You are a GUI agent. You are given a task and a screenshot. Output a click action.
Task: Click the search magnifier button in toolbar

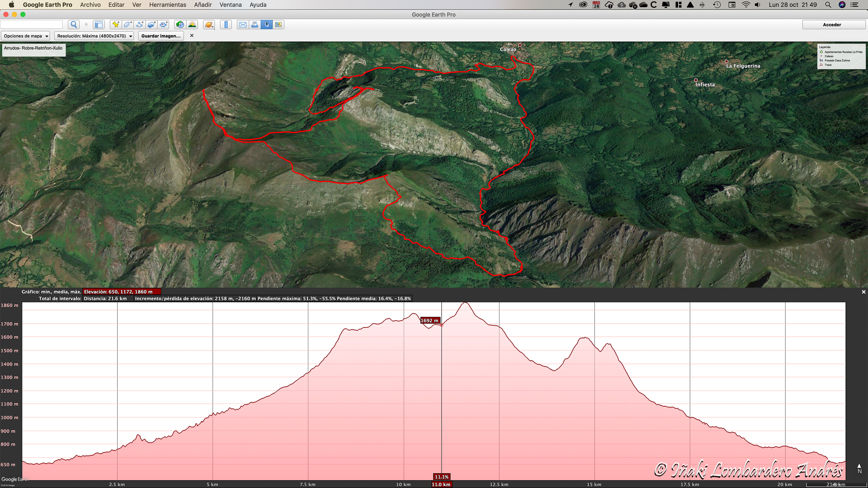click(74, 25)
